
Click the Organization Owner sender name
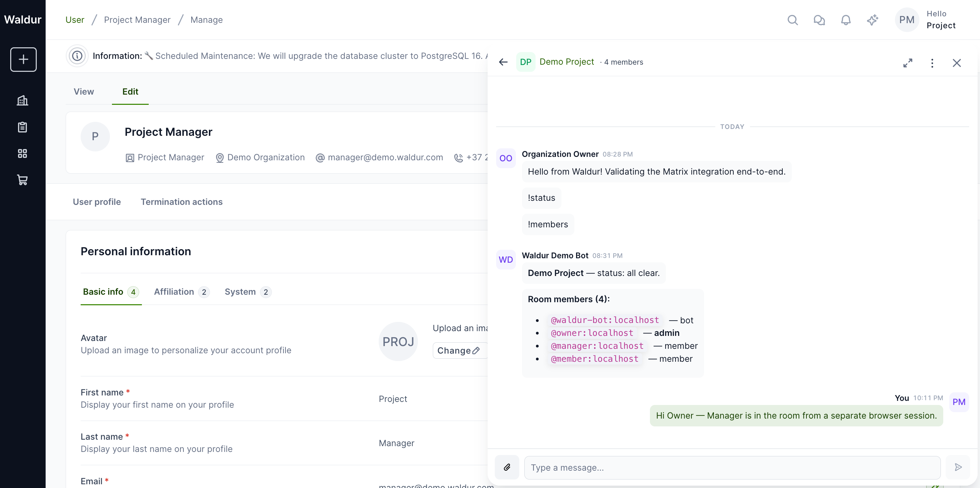(560, 154)
